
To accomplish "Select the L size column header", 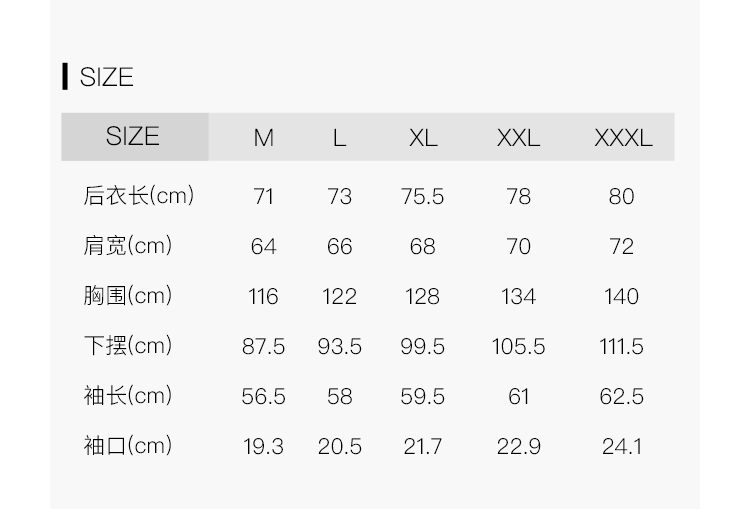I will pyautogui.click(x=339, y=138).
